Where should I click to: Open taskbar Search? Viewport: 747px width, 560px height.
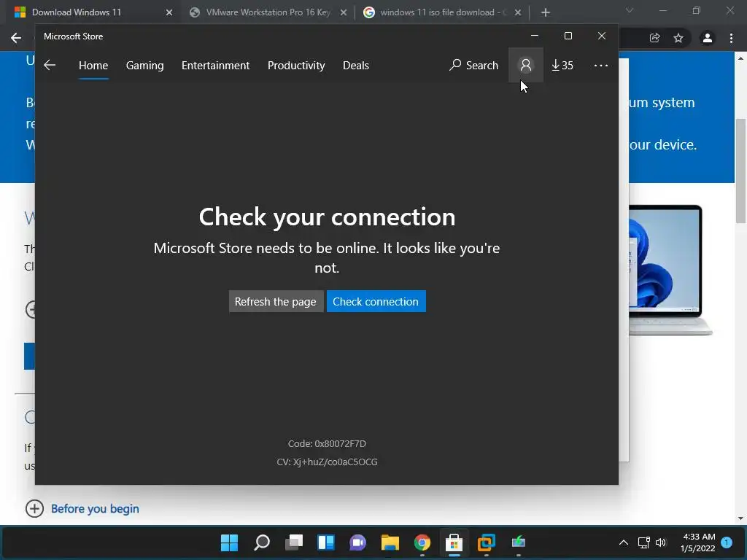[x=262, y=542]
